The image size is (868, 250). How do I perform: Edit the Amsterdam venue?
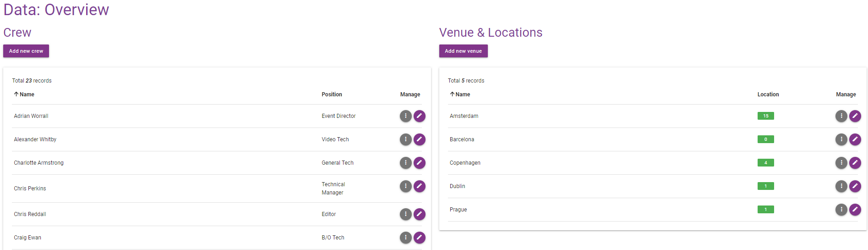[855, 116]
